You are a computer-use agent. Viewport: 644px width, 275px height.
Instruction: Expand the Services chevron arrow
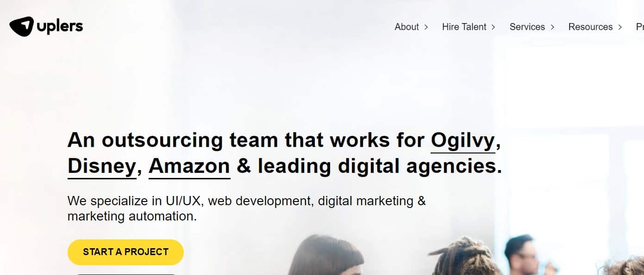[552, 27]
